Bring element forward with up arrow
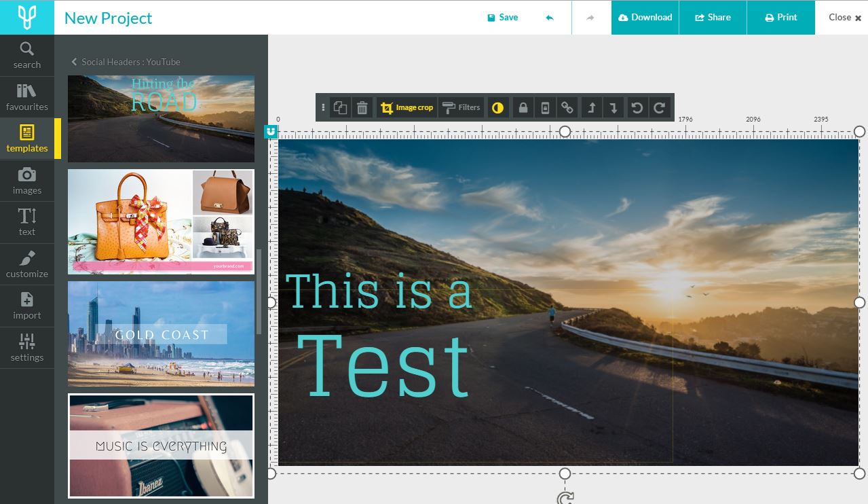 coord(591,107)
